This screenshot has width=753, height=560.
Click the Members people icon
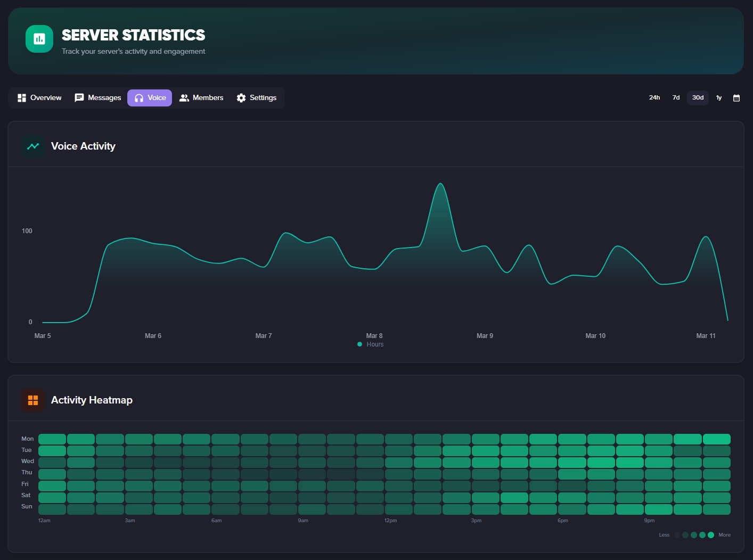pyautogui.click(x=184, y=97)
